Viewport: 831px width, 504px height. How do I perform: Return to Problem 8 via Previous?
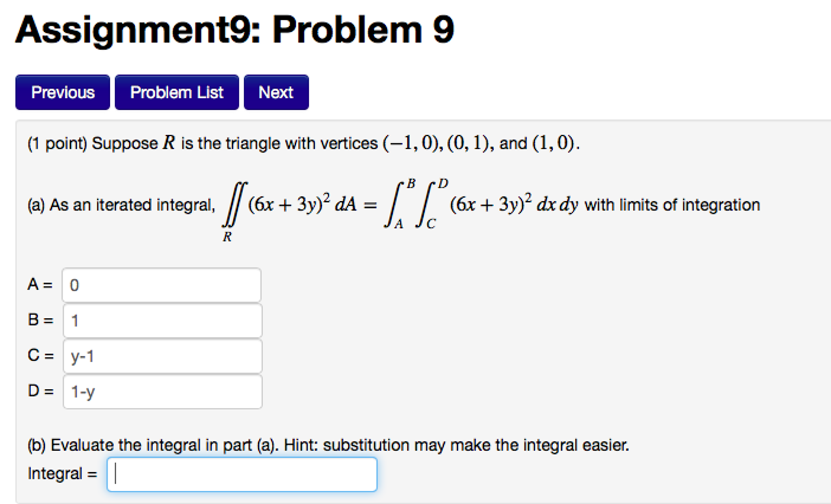pos(62,93)
